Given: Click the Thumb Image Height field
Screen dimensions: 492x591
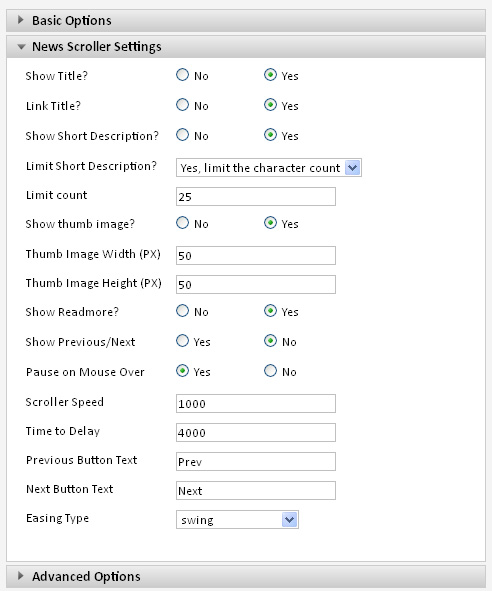Looking at the screenshot, I should pyautogui.click(x=256, y=285).
